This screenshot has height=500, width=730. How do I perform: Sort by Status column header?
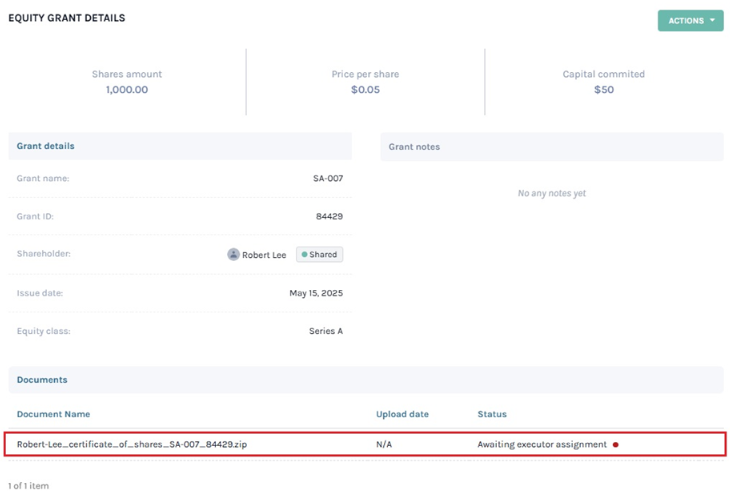492,414
